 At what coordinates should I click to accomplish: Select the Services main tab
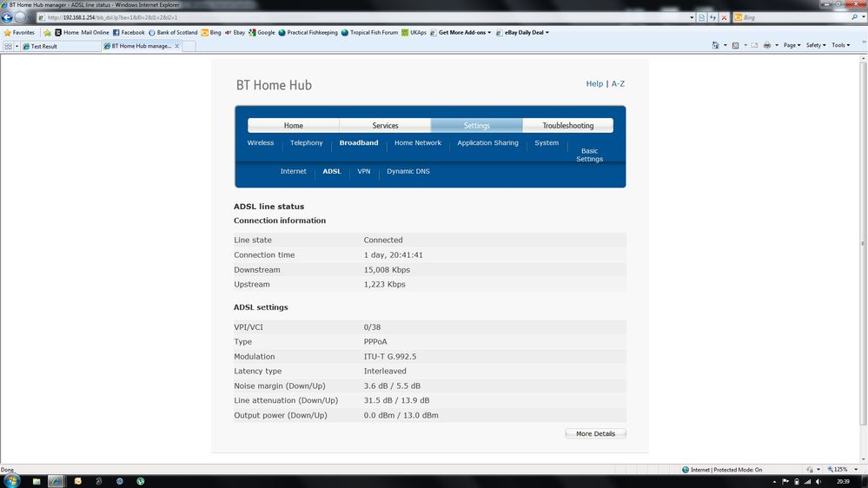[385, 126]
